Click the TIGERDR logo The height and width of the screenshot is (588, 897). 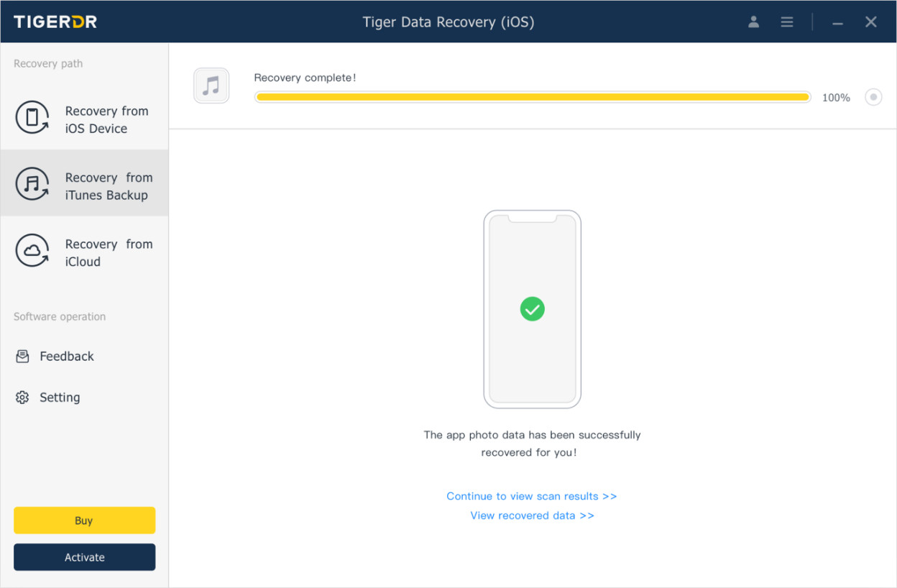[55, 22]
